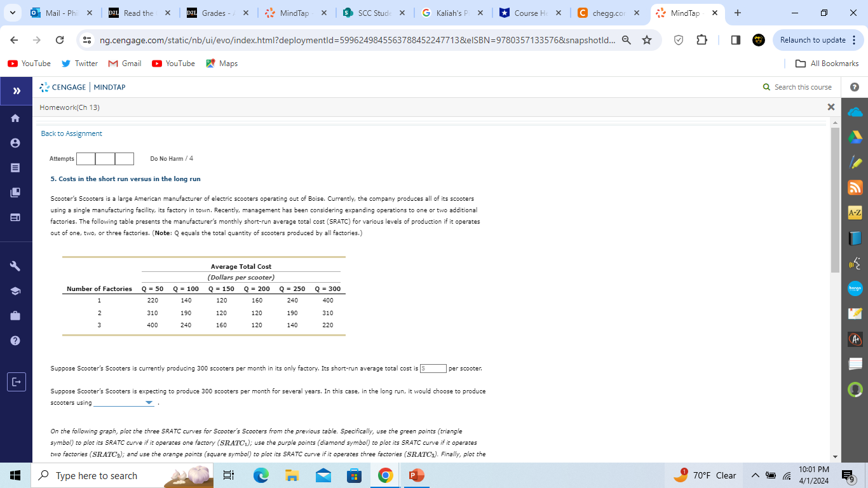Open the Home icon in MindTap sidebar
This screenshot has width=868, height=488.
pyautogui.click(x=16, y=118)
